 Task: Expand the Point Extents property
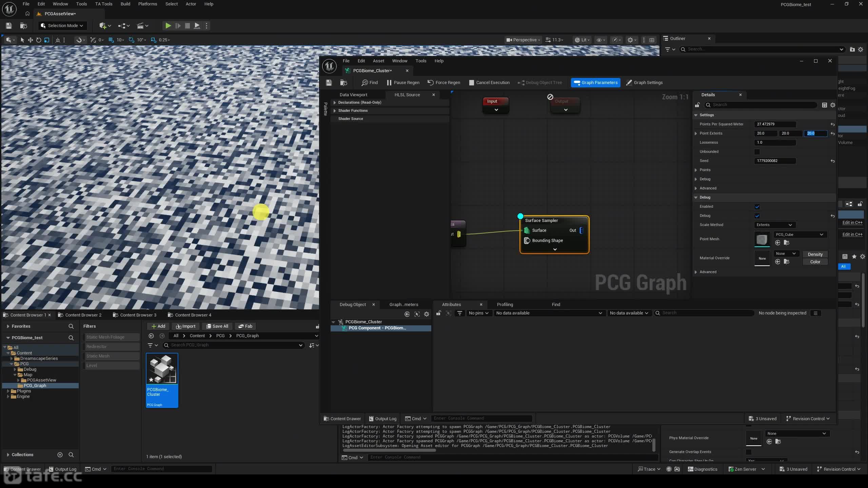696,133
